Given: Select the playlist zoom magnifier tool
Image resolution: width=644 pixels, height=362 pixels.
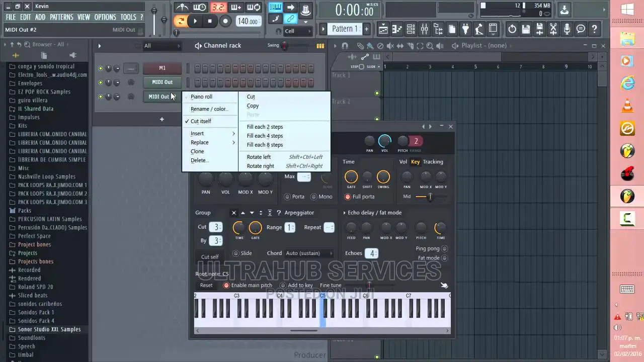Looking at the screenshot, I should [430, 46].
